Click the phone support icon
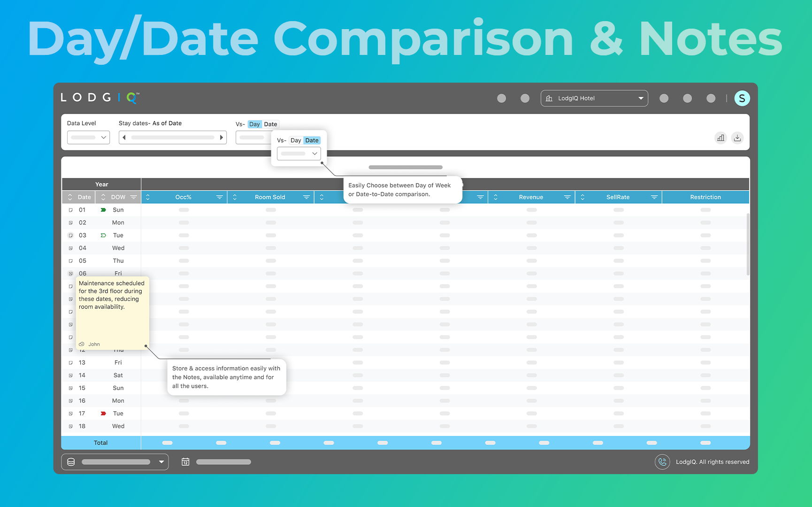This screenshot has height=507, width=812. pyautogui.click(x=662, y=462)
